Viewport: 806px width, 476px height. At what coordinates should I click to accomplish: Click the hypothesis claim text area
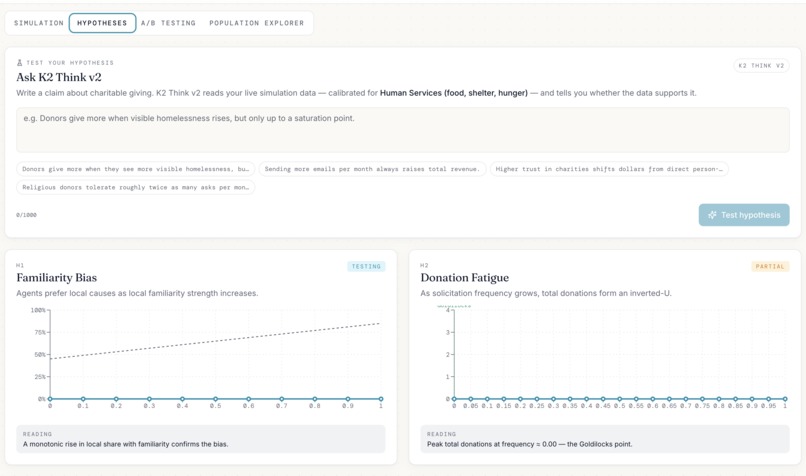coord(402,130)
